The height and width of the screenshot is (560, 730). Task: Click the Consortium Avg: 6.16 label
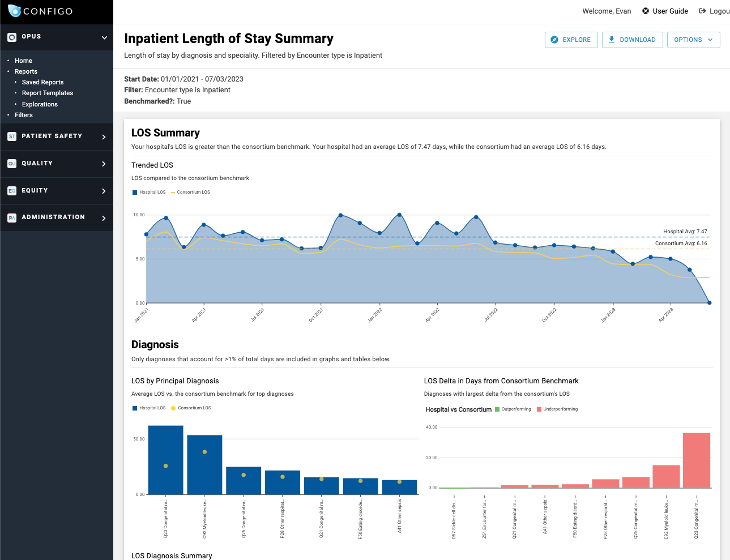pos(681,243)
